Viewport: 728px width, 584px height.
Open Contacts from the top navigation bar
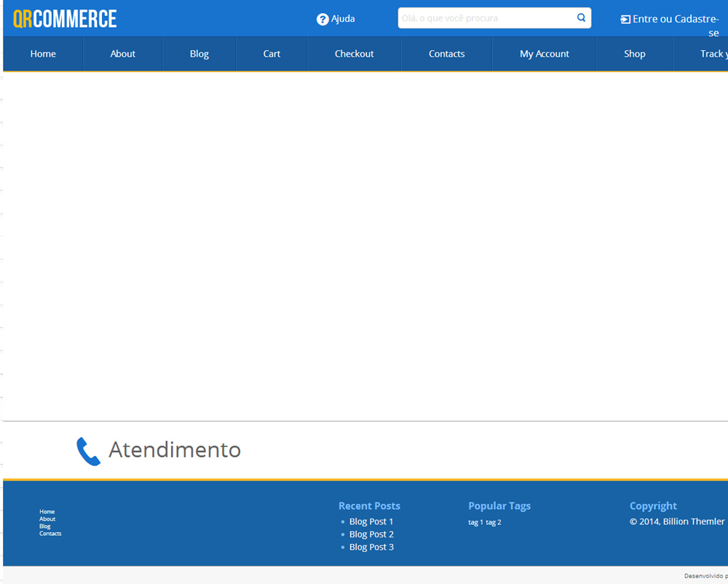pyautogui.click(x=446, y=54)
